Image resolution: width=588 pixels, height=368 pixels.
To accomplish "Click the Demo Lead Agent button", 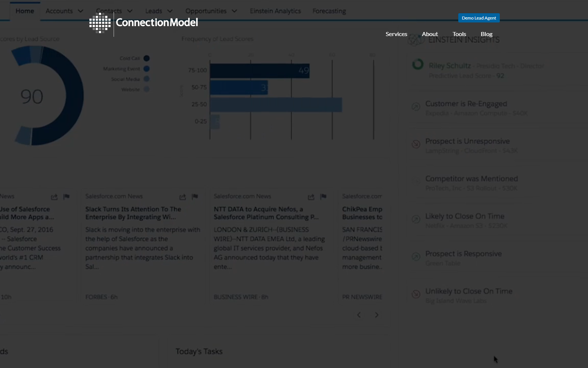I will (479, 18).
